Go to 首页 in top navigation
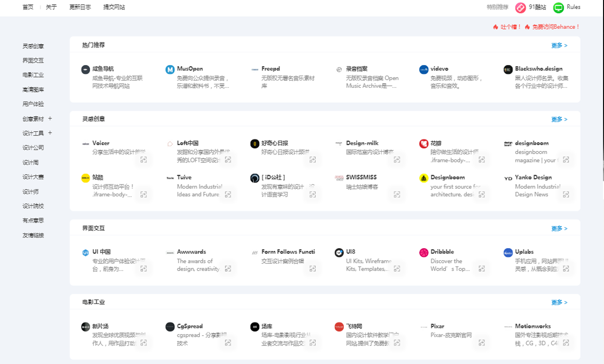604x364 pixels. tap(28, 7)
